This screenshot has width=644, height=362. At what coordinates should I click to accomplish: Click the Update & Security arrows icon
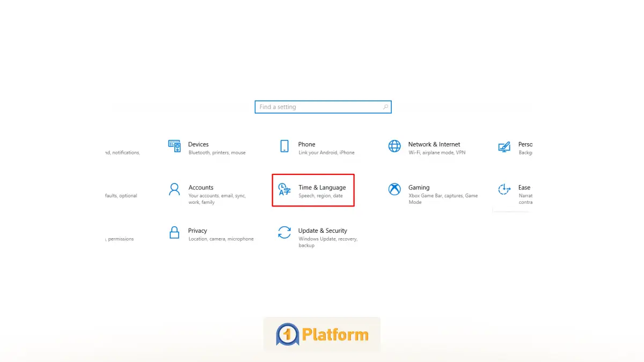[284, 232]
